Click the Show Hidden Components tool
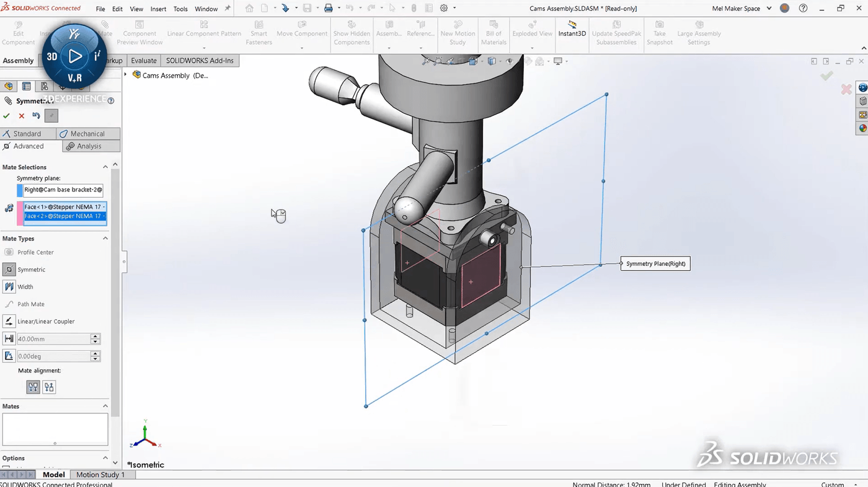 point(351,33)
